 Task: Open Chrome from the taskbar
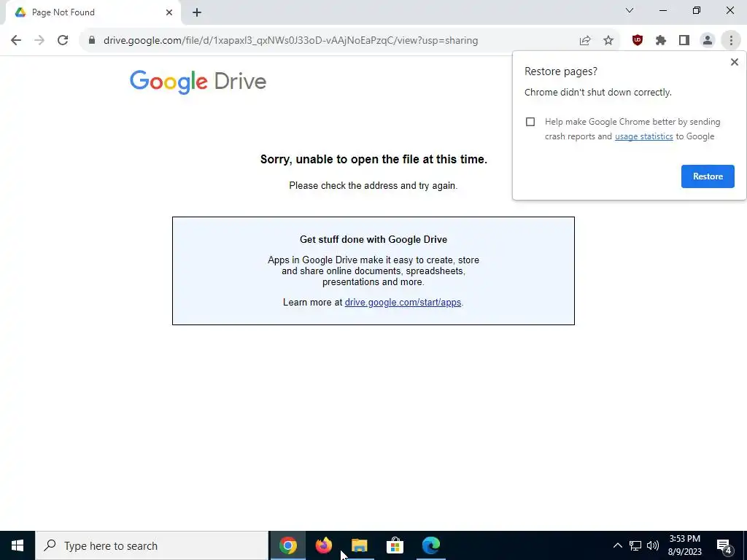(x=287, y=545)
